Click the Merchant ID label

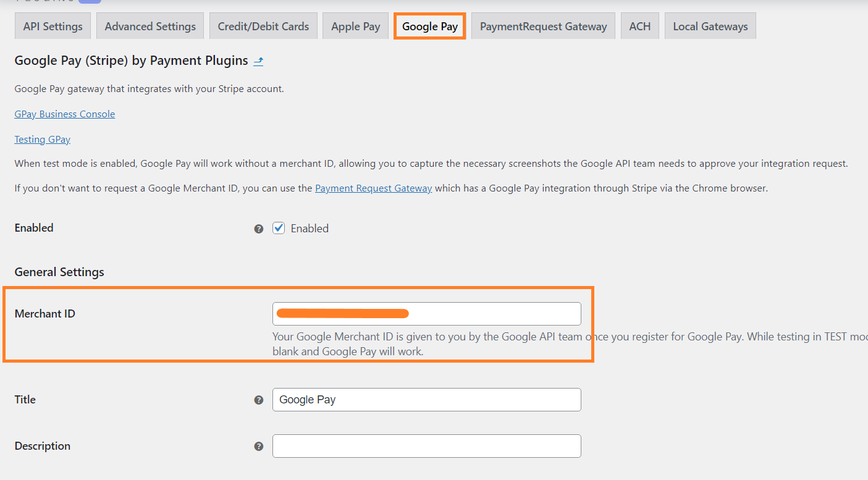[45, 314]
